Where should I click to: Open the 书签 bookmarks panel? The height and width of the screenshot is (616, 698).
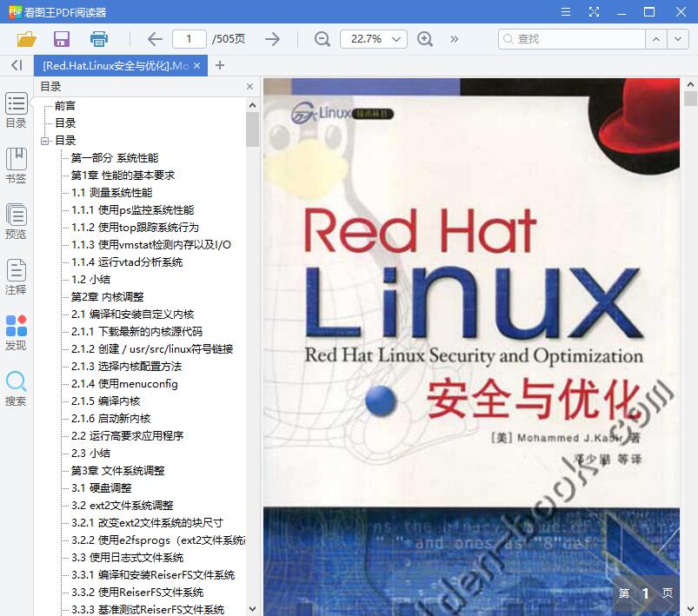click(16, 166)
